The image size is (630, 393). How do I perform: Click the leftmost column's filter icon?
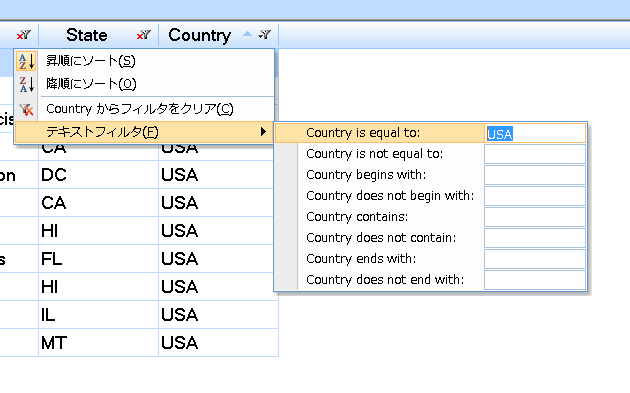(x=23, y=35)
